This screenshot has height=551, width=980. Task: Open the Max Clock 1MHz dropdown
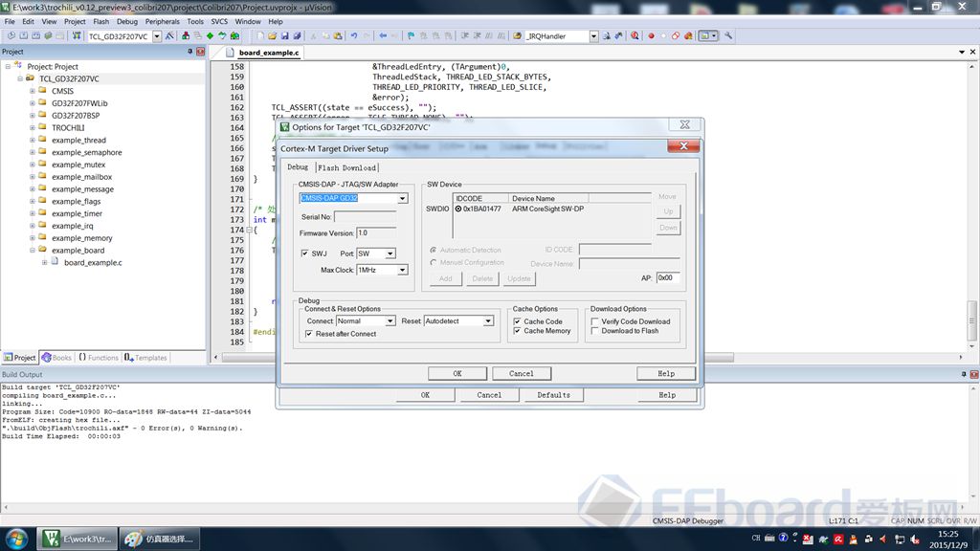pos(402,271)
